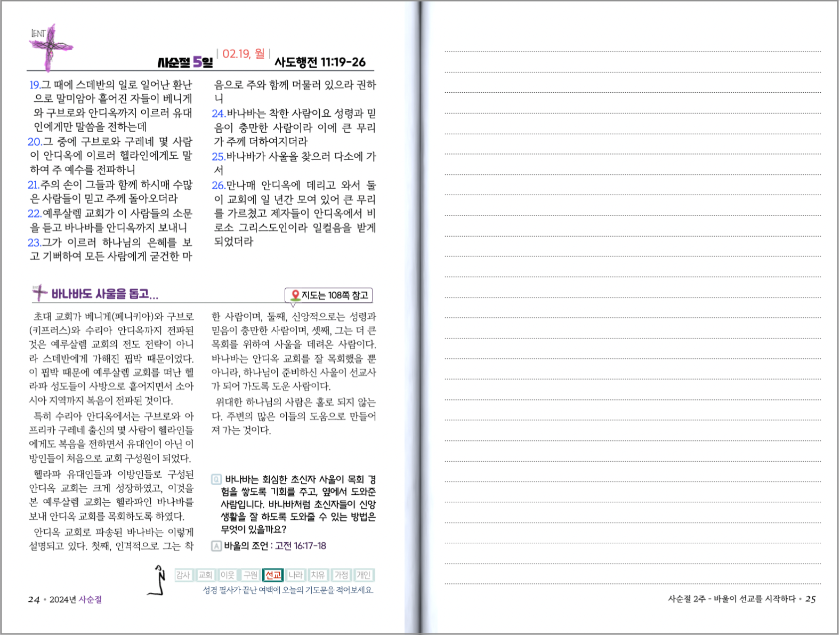The width and height of the screenshot is (840, 635).
Task: Select the 교회 prayer topic box
Action: coord(205,575)
